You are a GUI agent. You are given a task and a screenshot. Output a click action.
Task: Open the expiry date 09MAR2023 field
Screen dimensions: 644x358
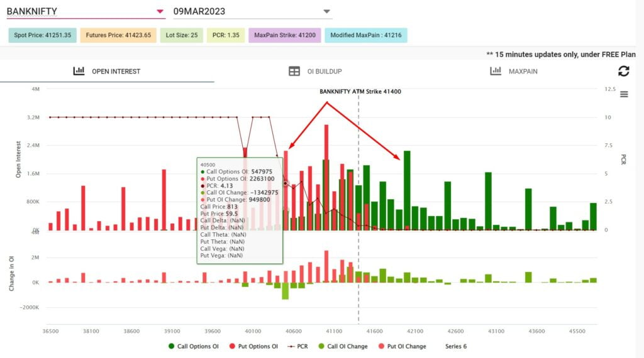[x=253, y=11]
